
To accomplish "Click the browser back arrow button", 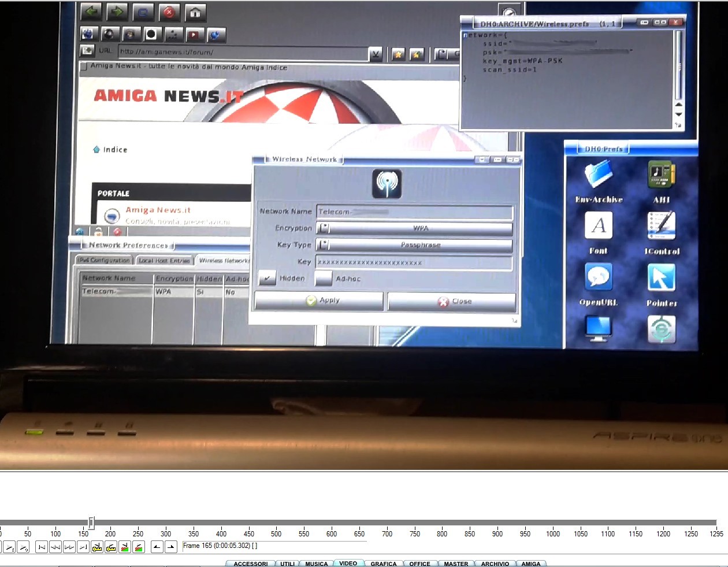I will (x=91, y=12).
